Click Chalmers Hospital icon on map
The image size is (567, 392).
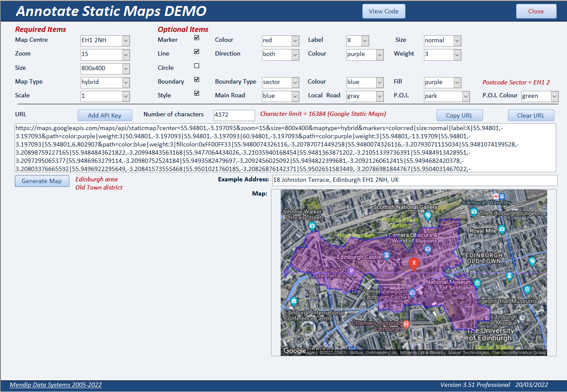coord(406,324)
